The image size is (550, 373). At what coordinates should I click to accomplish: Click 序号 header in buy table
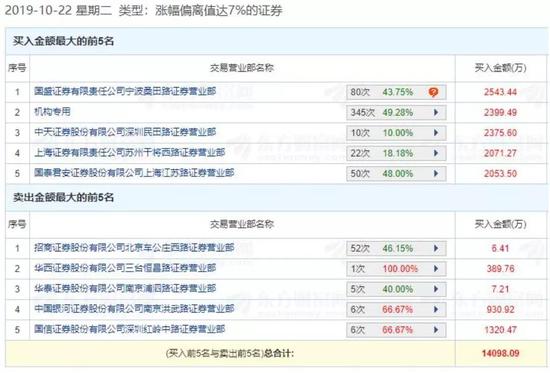pyautogui.click(x=17, y=68)
